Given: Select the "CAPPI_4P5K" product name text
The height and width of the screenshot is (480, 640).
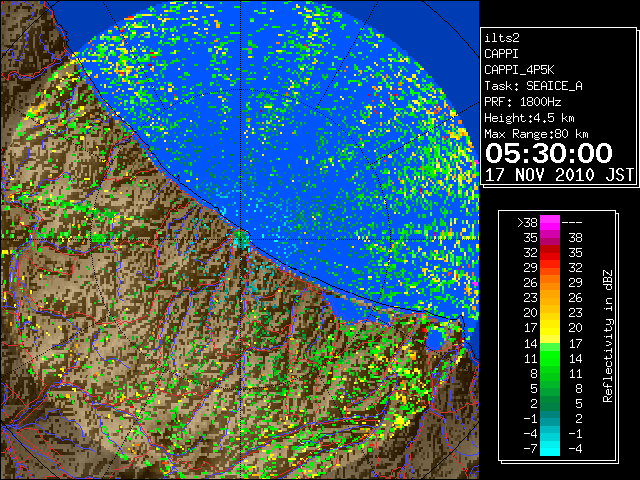Looking at the screenshot, I should (519, 70).
